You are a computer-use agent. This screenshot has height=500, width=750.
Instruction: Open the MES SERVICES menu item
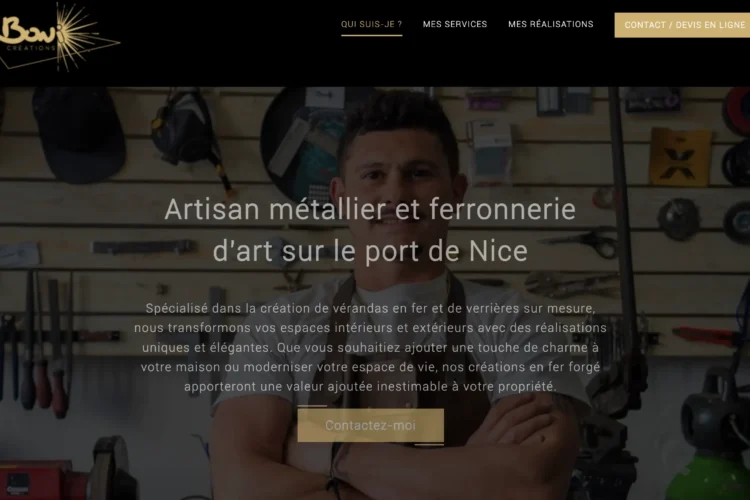click(x=455, y=24)
